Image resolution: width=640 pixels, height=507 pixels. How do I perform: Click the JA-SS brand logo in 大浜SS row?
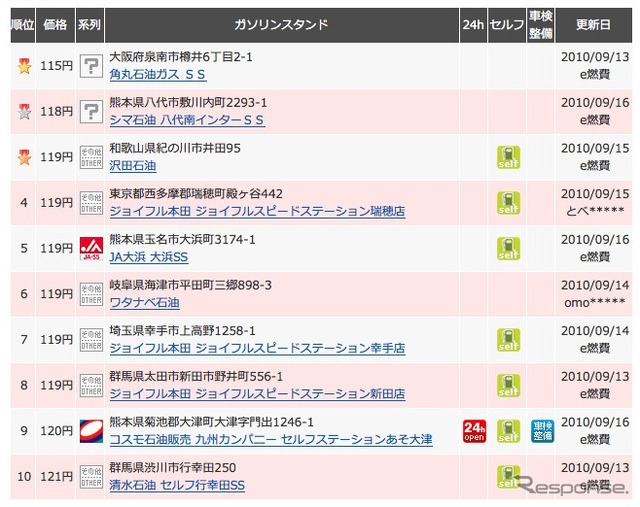pos(91,249)
